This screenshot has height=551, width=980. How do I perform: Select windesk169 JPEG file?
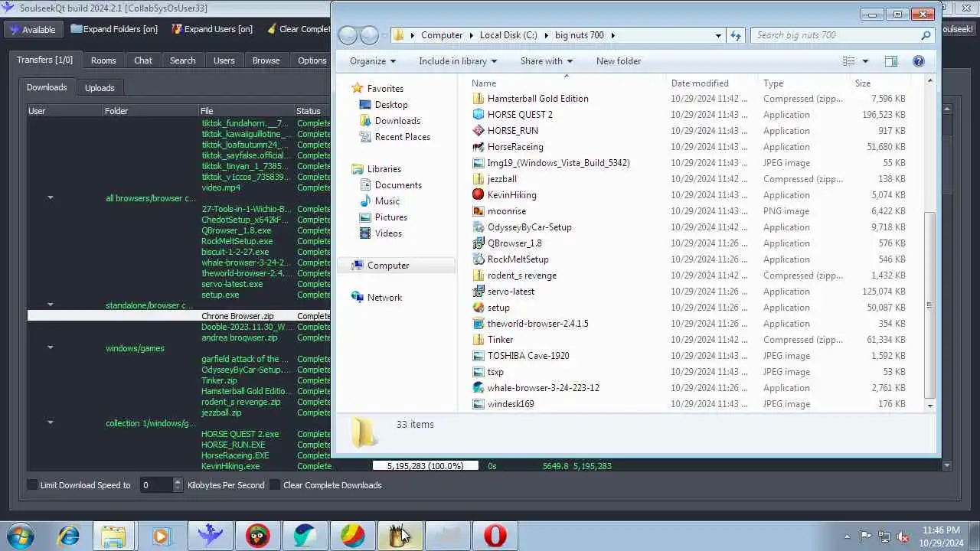pos(511,404)
